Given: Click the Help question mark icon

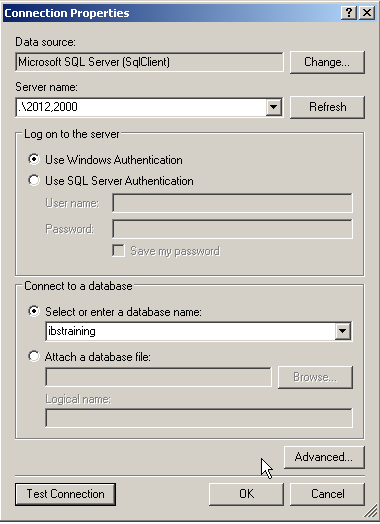Looking at the screenshot, I should (x=349, y=13).
